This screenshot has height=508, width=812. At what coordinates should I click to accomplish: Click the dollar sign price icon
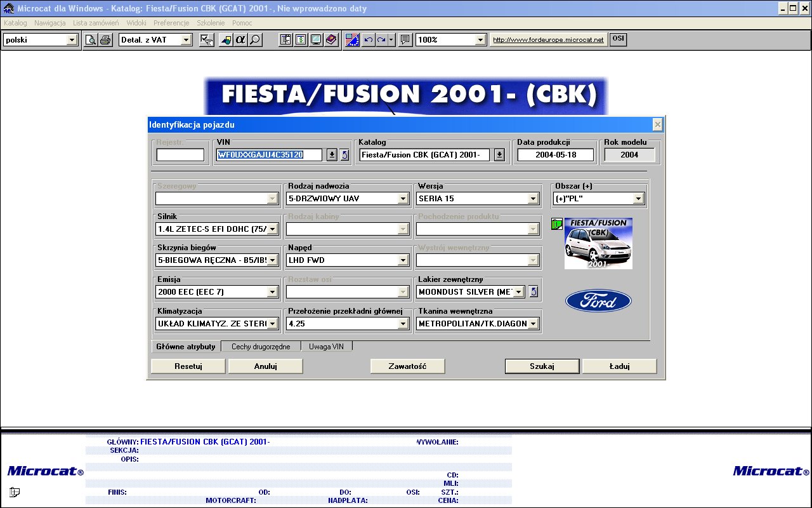coord(301,39)
